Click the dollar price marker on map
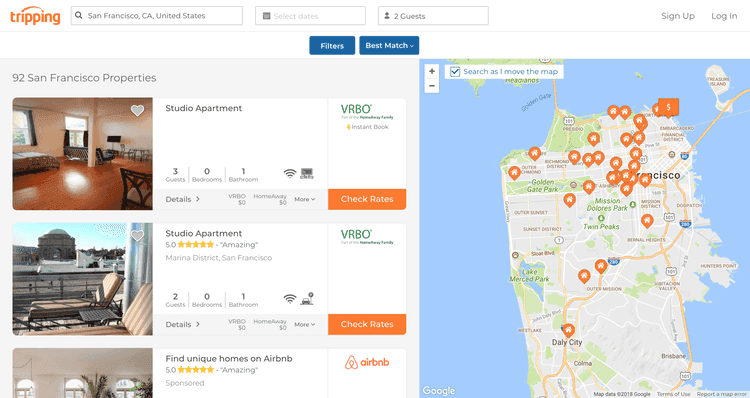 (668, 107)
